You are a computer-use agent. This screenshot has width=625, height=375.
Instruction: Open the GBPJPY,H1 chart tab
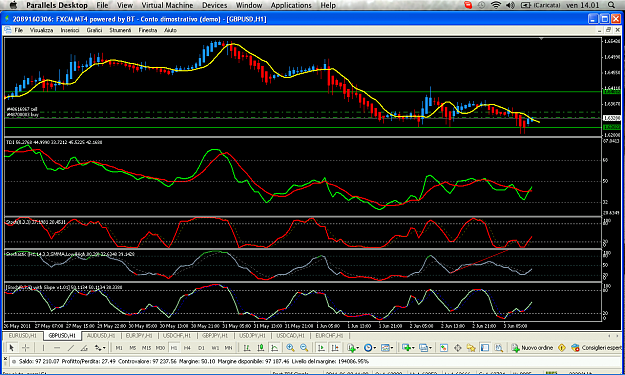click(x=215, y=336)
